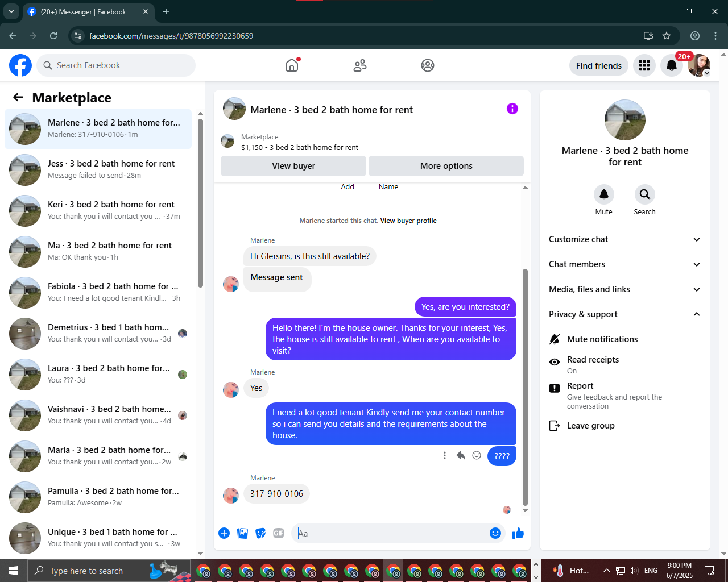Screen dimensions: 728x582
Task: Reload the page in the browser
Action: point(53,36)
